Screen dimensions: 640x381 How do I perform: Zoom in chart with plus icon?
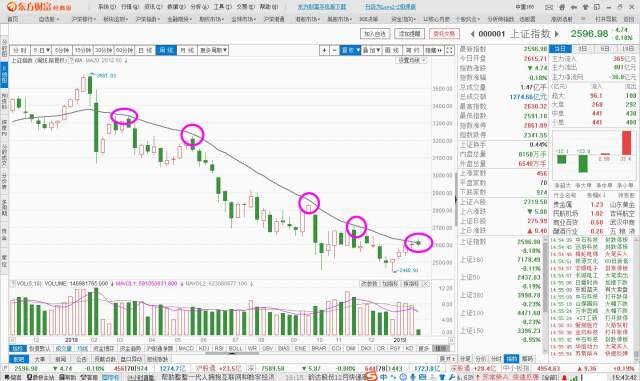tap(324, 50)
